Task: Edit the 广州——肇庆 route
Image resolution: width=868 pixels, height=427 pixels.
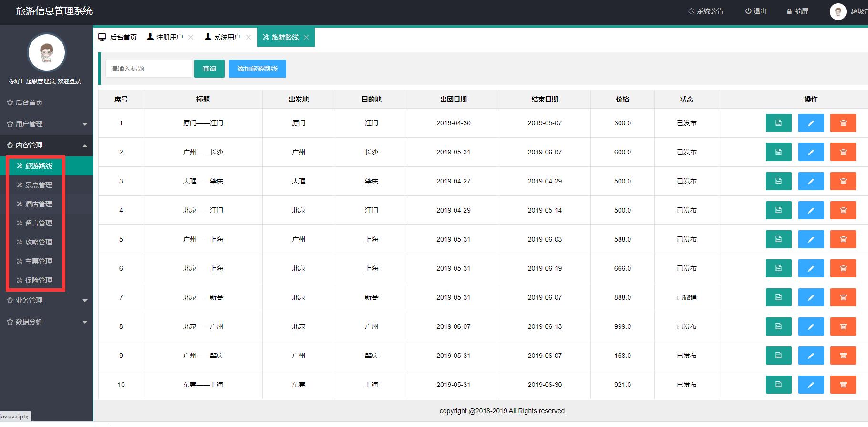Action: coord(811,356)
